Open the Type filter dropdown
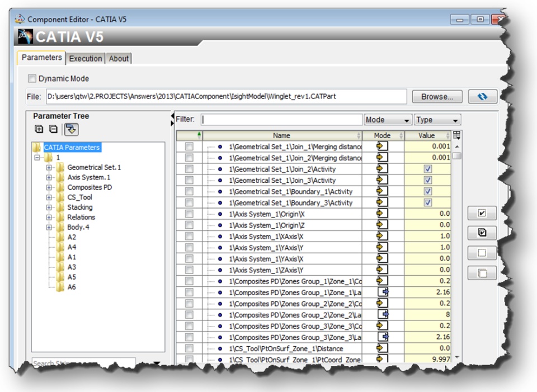Image resolution: width=537 pixels, height=392 pixels. [437, 120]
